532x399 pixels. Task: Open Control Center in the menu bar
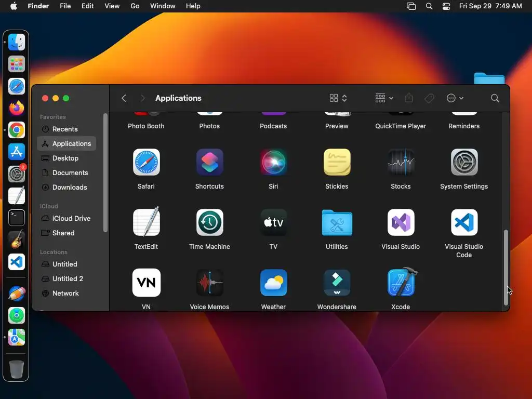click(x=446, y=6)
